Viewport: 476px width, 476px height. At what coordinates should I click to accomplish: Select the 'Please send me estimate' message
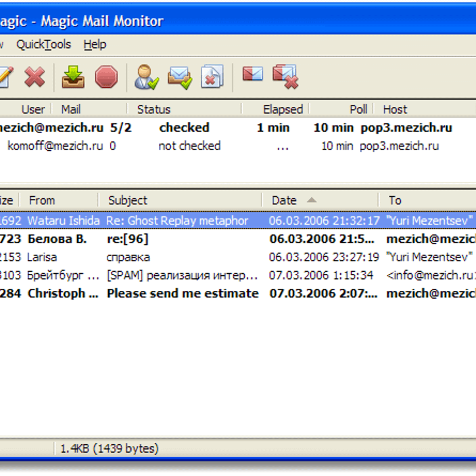(x=182, y=294)
